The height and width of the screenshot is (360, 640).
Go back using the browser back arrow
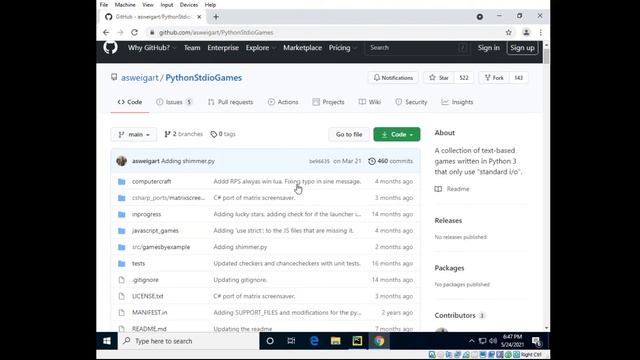point(106,32)
